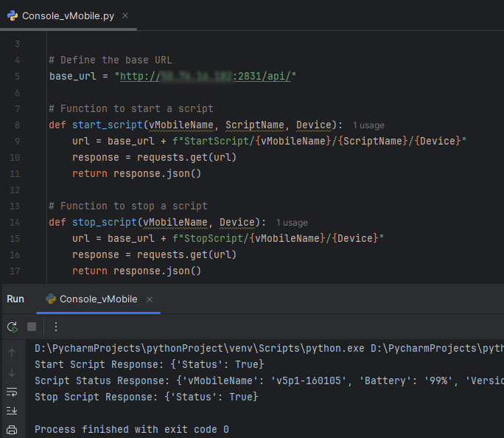Image resolution: width=504 pixels, height=438 pixels.
Task: Click the stop_script function name
Action: pos(105,222)
